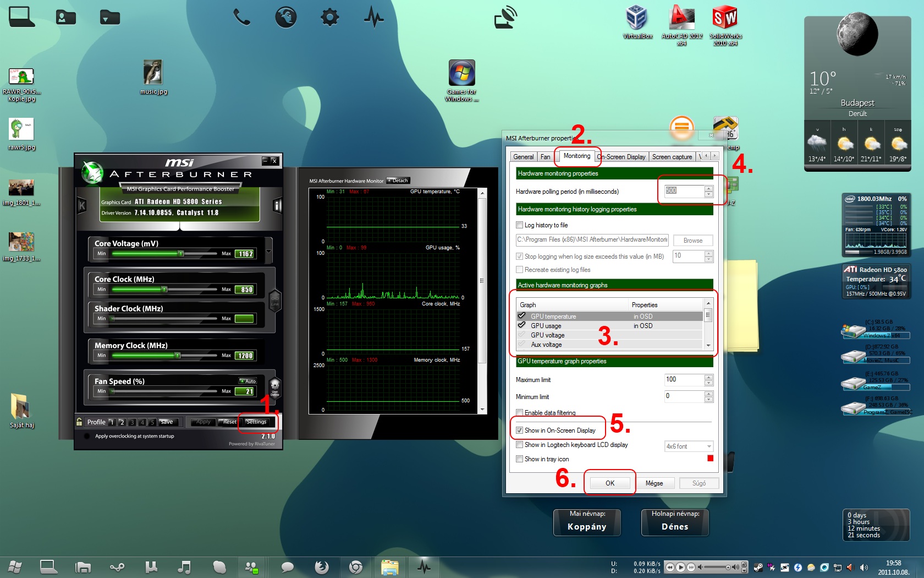
Task: Open Firefox from the taskbar
Action: click(x=322, y=567)
